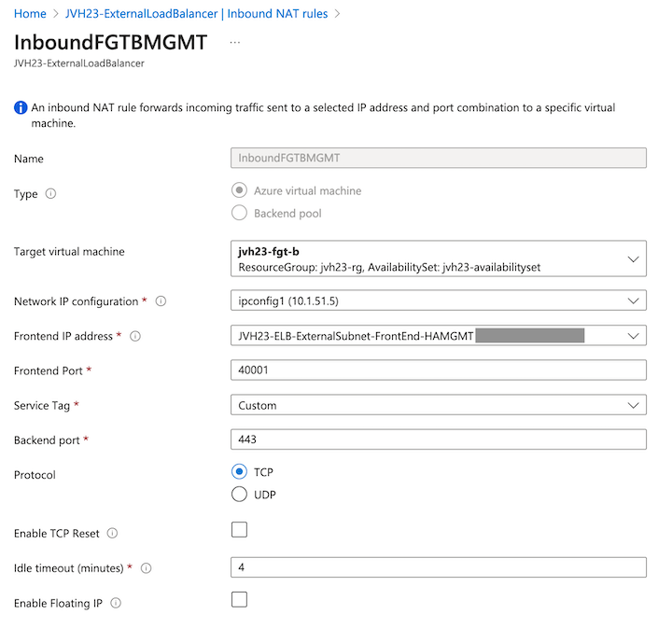The height and width of the screenshot is (628, 672).
Task: Click info icon beside Idle timeout label
Action: click(x=146, y=568)
